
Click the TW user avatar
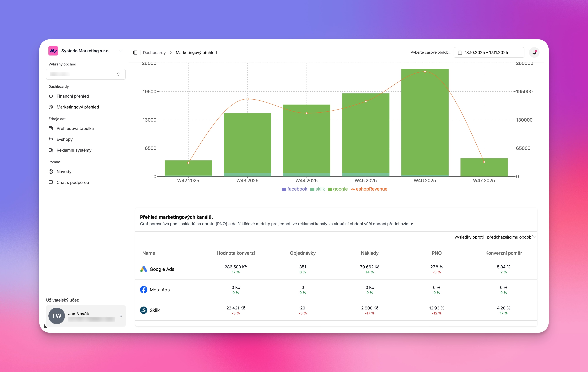(57, 316)
